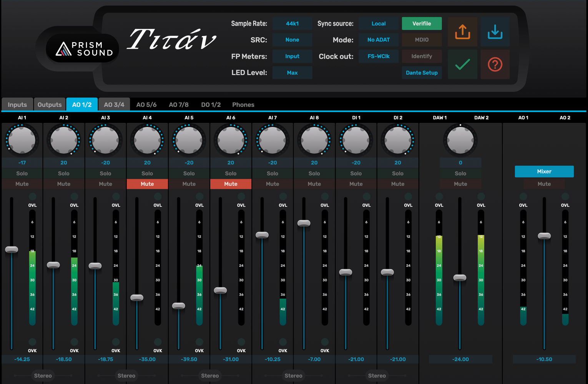
Task: Open the Sample Rate 44k1 selector
Action: (x=292, y=23)
